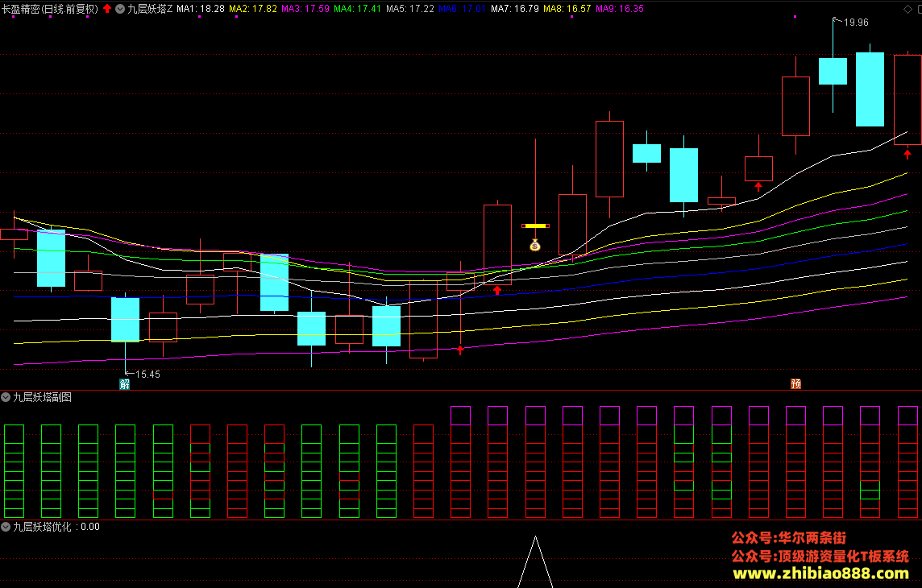
Task: Click the 19.96 high price label
Action: coord(856,23)
